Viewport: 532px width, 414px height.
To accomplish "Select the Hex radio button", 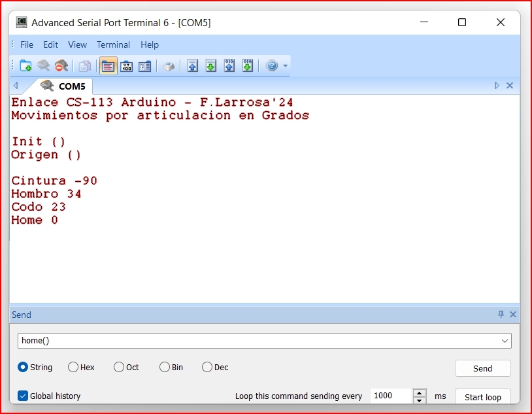I will (73, 367).
